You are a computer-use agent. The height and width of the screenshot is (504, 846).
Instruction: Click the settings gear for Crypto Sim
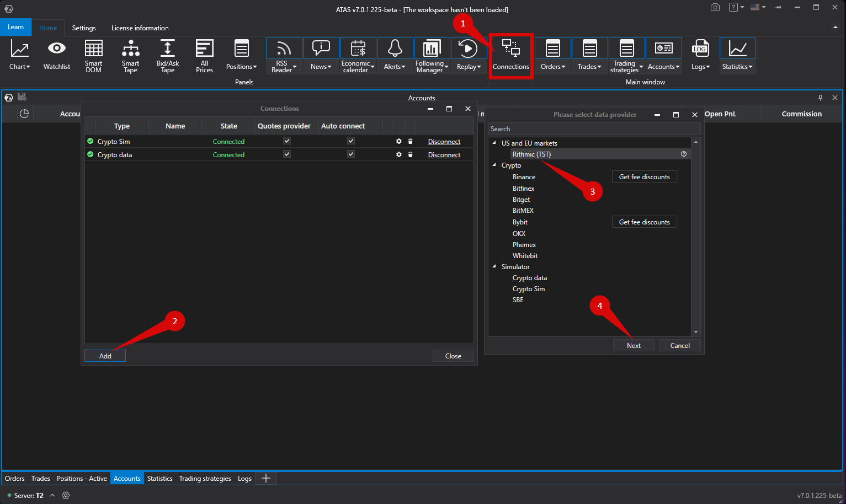[398, 142]
